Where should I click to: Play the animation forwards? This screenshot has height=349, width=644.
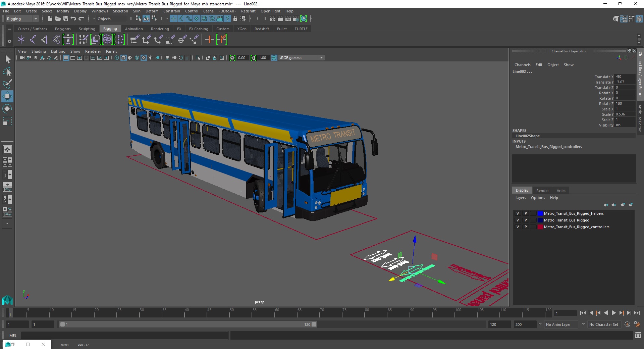click(613, 313)
